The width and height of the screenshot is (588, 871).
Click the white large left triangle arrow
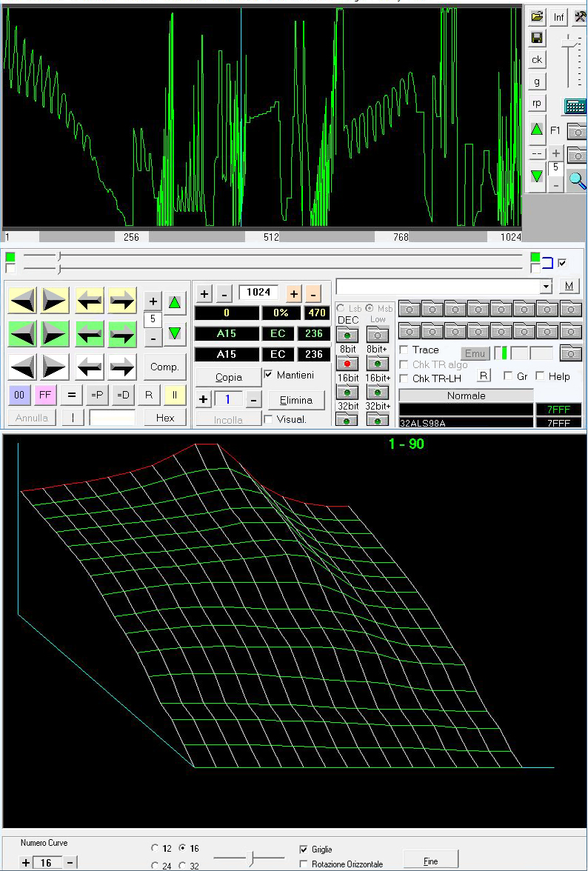pos(22,367)
